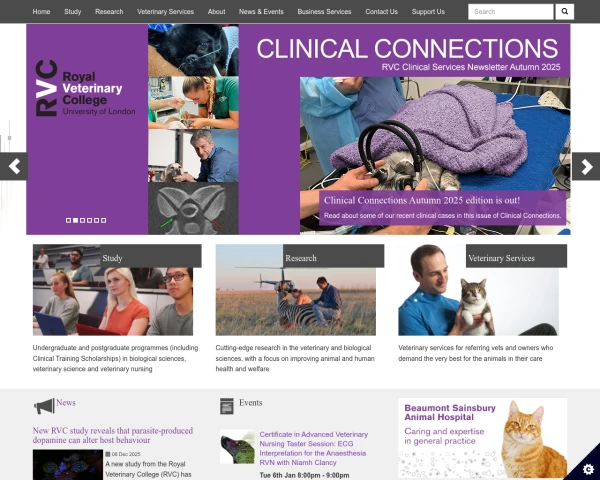Click the RVC Royal Veterinary College logo
Viewport: 600px width, 480px height.
pos(85,88)
